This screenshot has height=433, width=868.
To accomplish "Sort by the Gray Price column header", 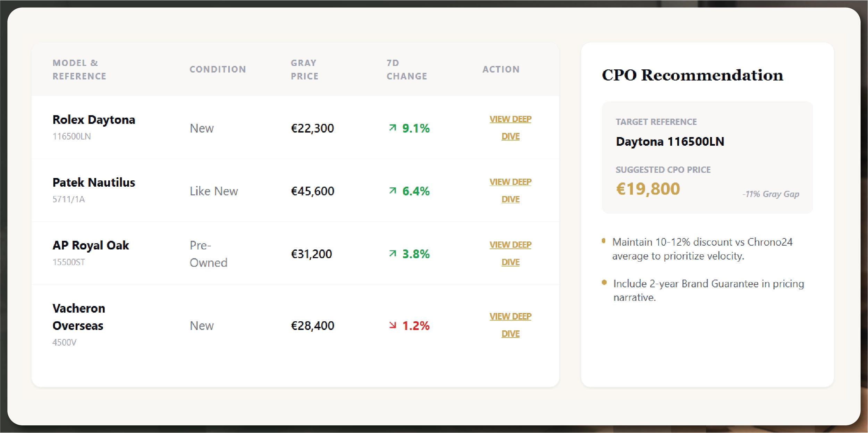I will pos(304,69).
